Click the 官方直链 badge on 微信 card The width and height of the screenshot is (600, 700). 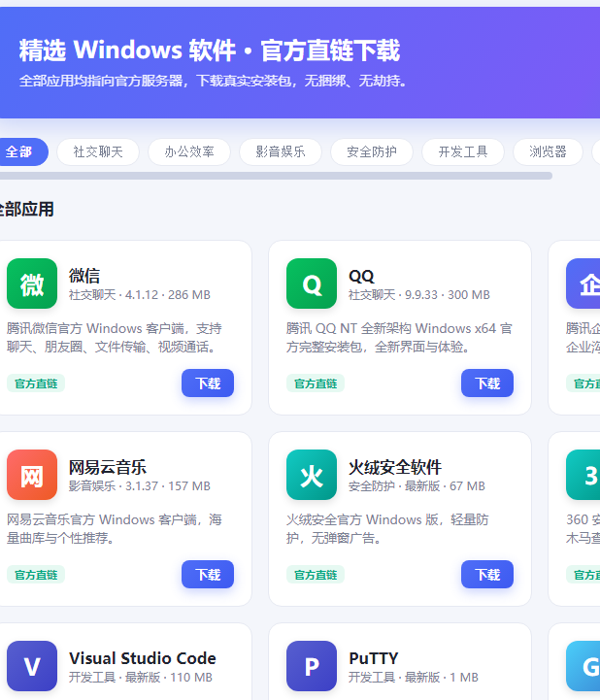coord(36,383)
